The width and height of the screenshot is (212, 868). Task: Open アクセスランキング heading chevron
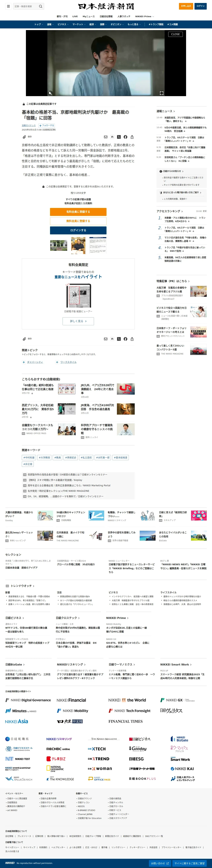point(170,211)
